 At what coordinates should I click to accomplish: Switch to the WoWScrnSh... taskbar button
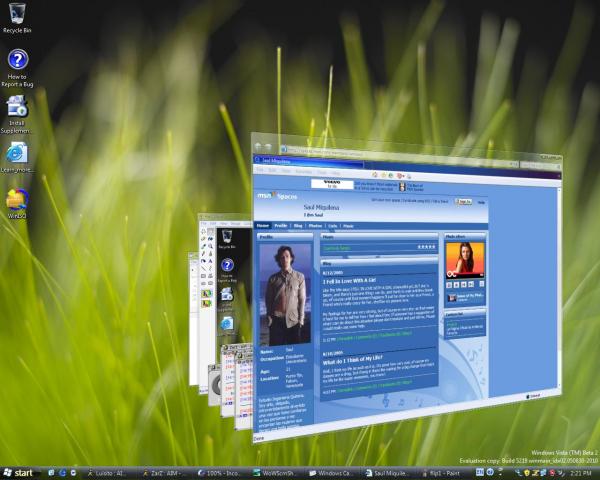click(x=275, y=473)
